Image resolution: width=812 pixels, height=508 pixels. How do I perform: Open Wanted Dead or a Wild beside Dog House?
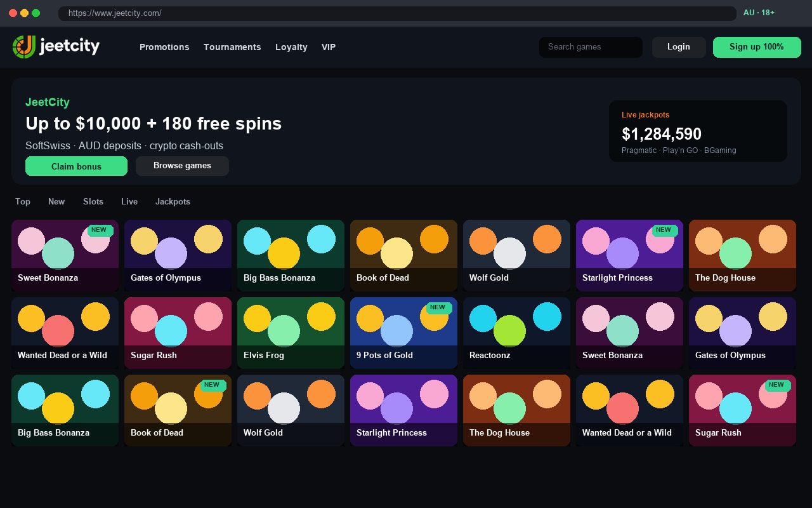(629, 410)
